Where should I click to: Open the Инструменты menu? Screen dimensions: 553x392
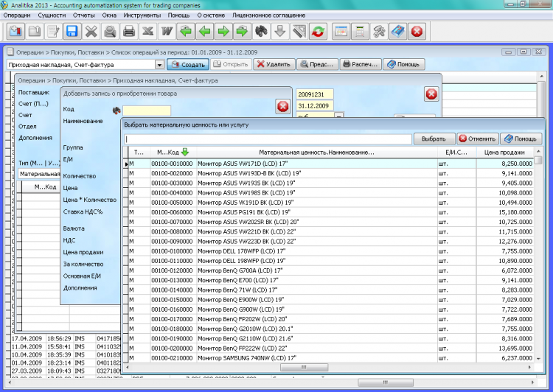pyautogui.click(x=142, y=15)
